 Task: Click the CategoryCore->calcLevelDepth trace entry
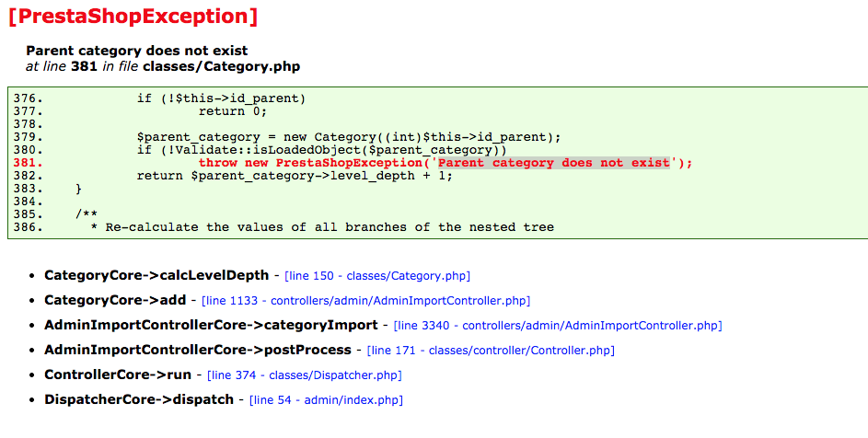pos(156,275)
